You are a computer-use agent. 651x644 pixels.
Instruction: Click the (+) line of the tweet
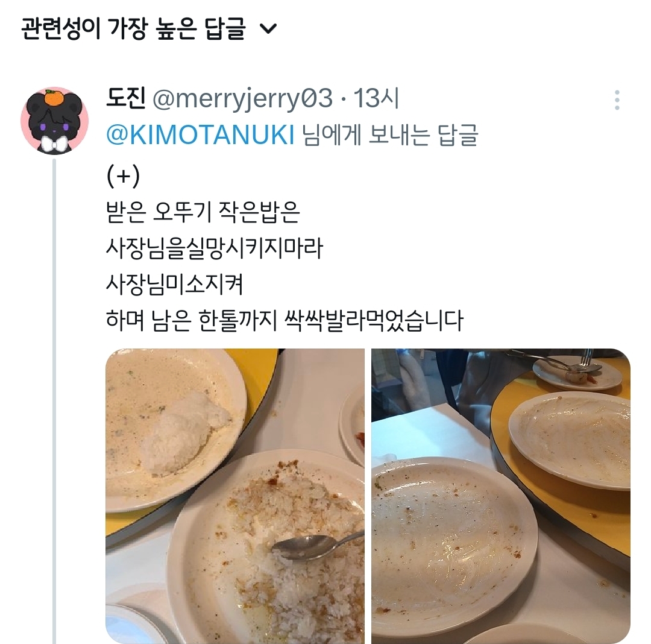tap(123, 176)
